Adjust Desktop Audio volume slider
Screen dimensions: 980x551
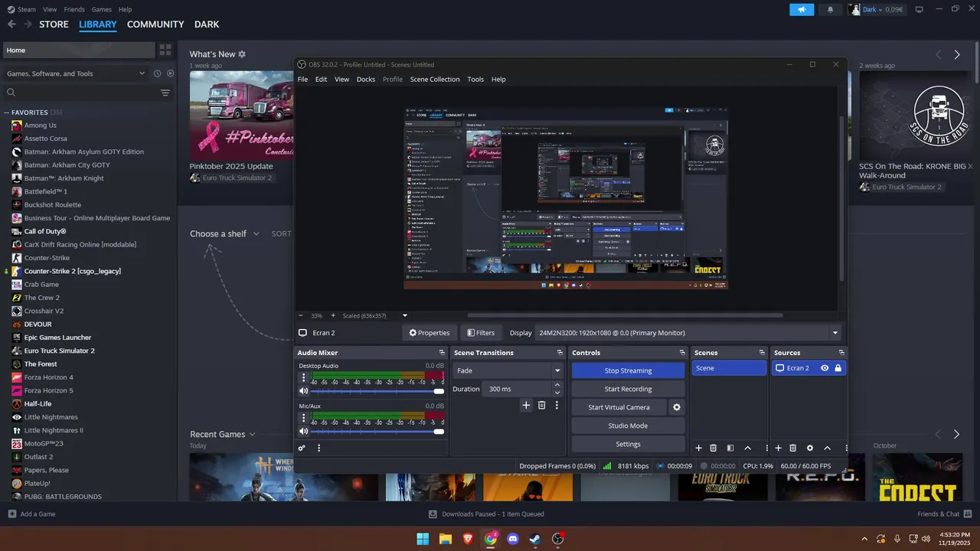378,391
